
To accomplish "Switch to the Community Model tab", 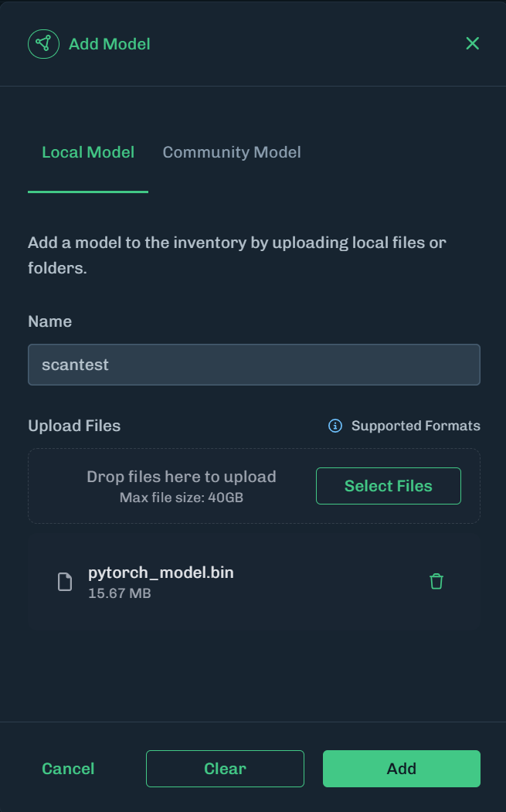I will point(231,152).
